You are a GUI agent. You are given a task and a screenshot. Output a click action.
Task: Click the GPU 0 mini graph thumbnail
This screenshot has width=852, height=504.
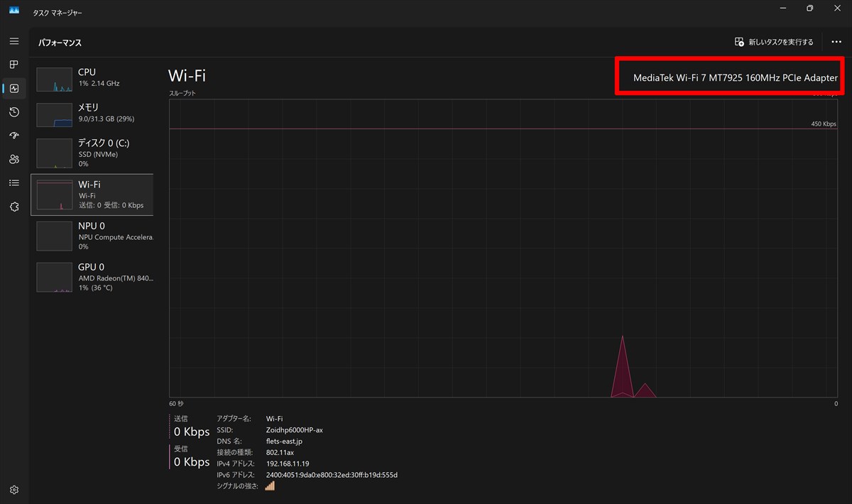pos(55,278)
